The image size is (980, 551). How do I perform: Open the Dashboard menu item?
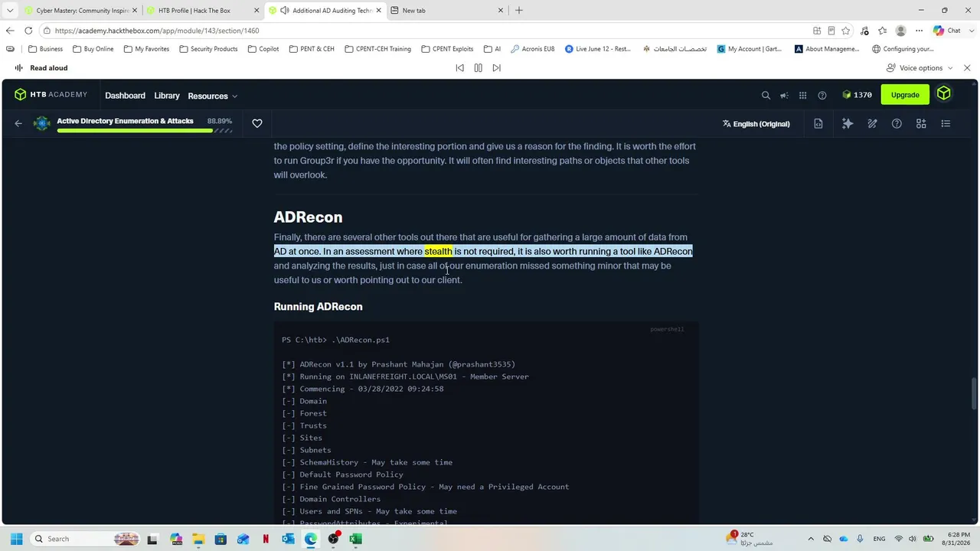(125, 96)
